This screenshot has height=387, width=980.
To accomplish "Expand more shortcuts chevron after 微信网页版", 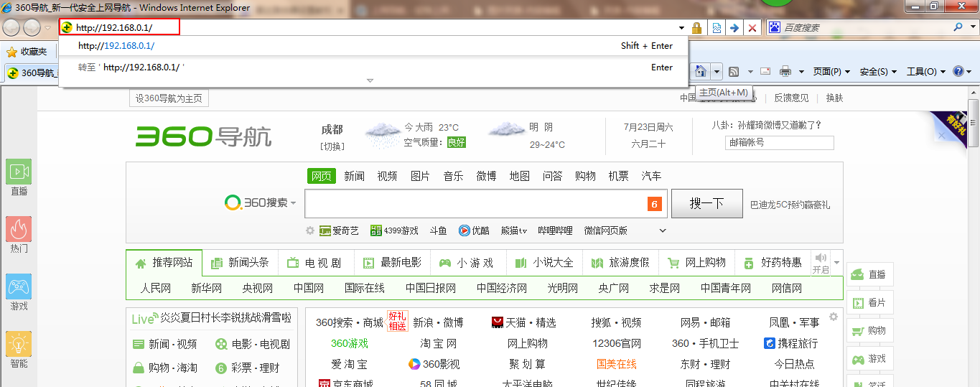I will point(663,230).
